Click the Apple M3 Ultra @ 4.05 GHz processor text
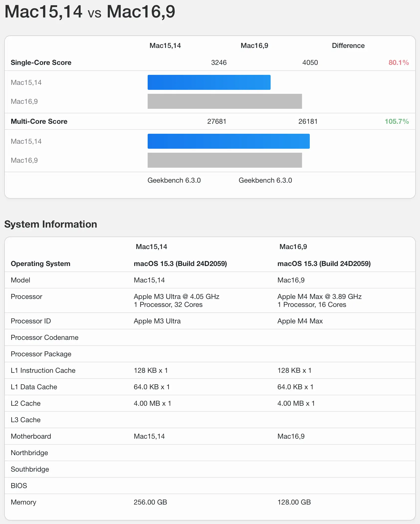The width and height of the screenshot is (420, 524). pos(176,296)
